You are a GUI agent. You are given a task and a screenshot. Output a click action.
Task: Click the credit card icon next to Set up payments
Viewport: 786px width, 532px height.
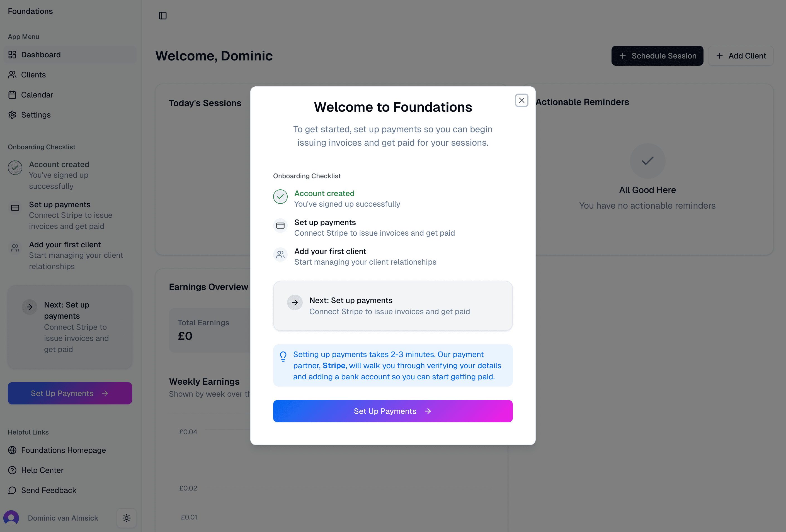pyautogui.click(x=280, y=225)
